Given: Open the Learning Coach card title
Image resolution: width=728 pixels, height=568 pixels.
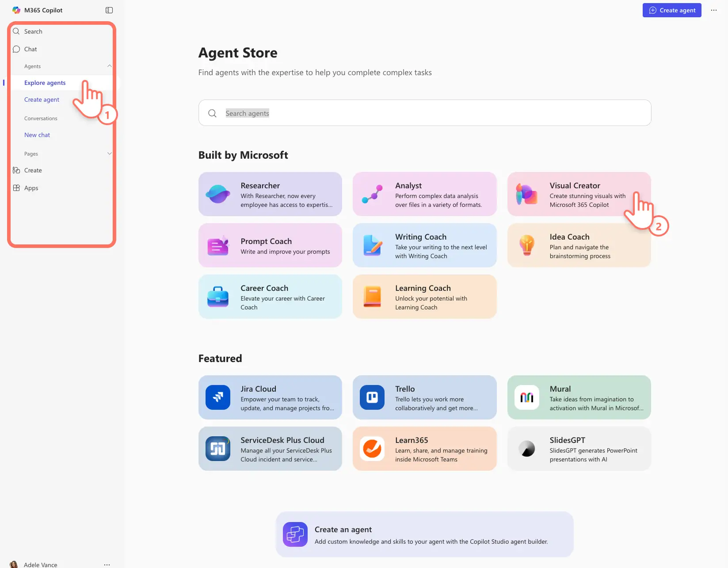Looking at the screenshot, I should tap(423, 288).
